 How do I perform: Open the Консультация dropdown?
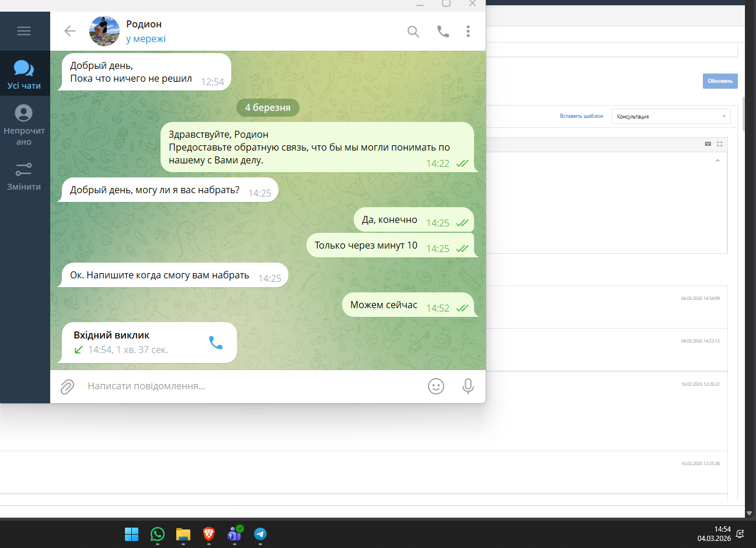(671, 116)
